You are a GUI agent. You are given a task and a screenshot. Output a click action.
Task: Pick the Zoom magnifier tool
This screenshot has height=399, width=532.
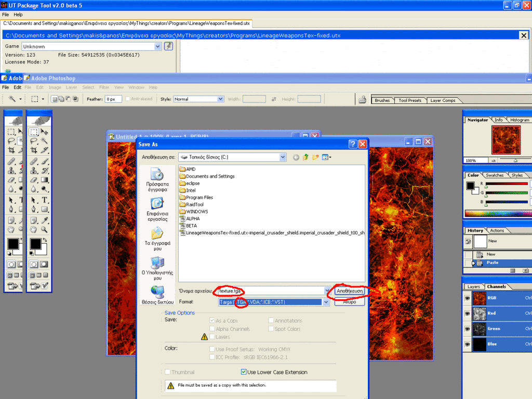pyautogui.click(x=45, y=229)
